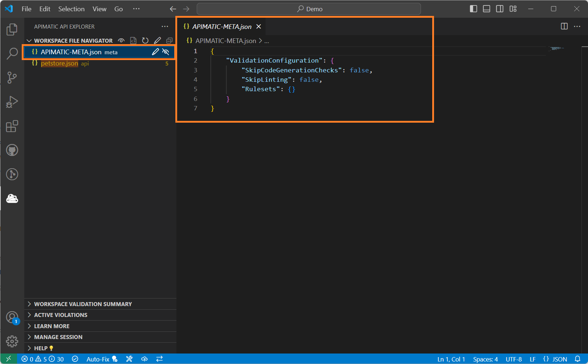Open APIMatic API Explorer more actions menu
The height and width of the screenshot is (364, 588).
pos(165,26)
